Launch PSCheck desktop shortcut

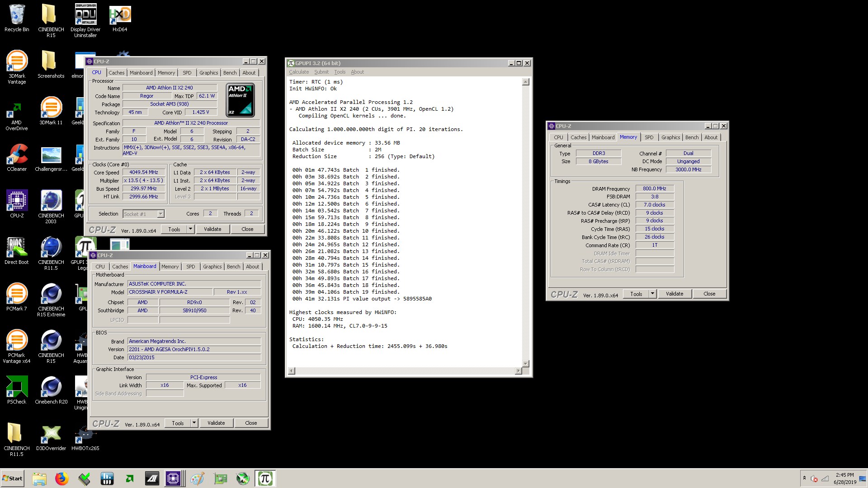[x=17, y=390]
